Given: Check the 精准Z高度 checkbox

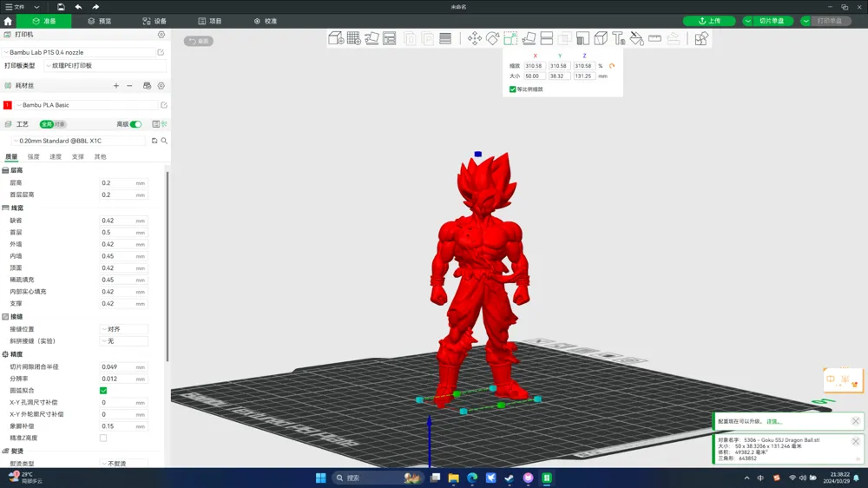Looking at the screenshot, I should 103,438.
